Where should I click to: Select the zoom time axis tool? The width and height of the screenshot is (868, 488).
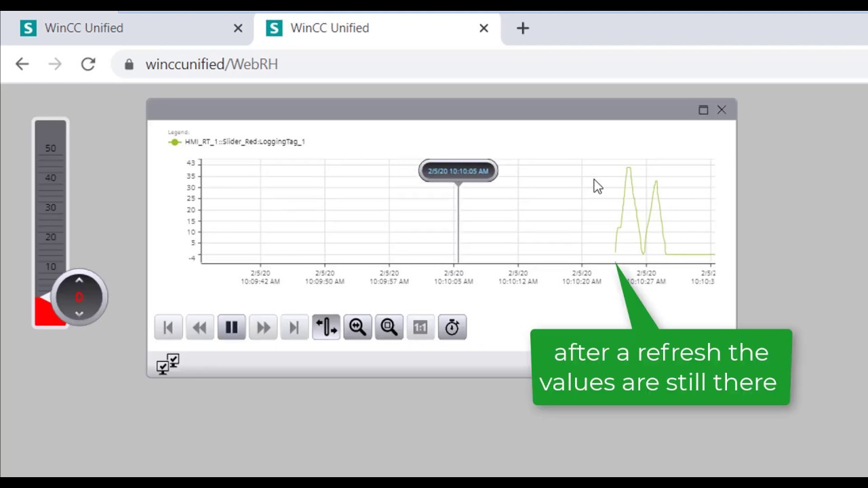357,327
